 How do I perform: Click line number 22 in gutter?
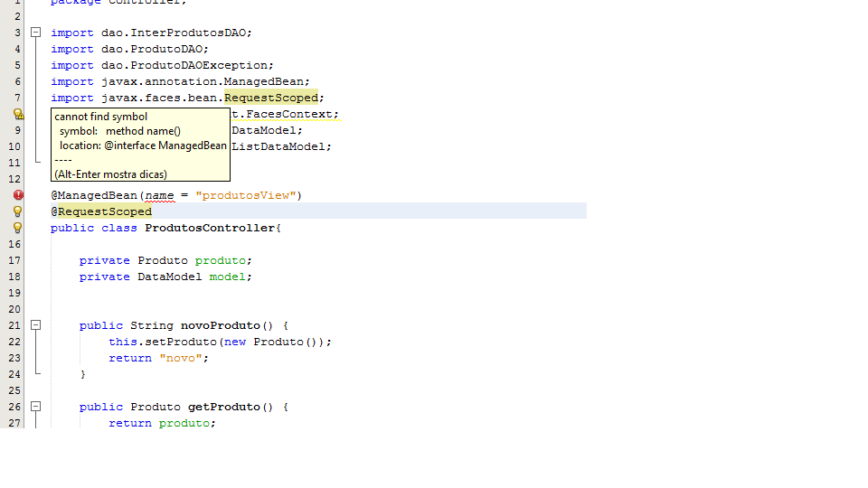pos(14,342)
